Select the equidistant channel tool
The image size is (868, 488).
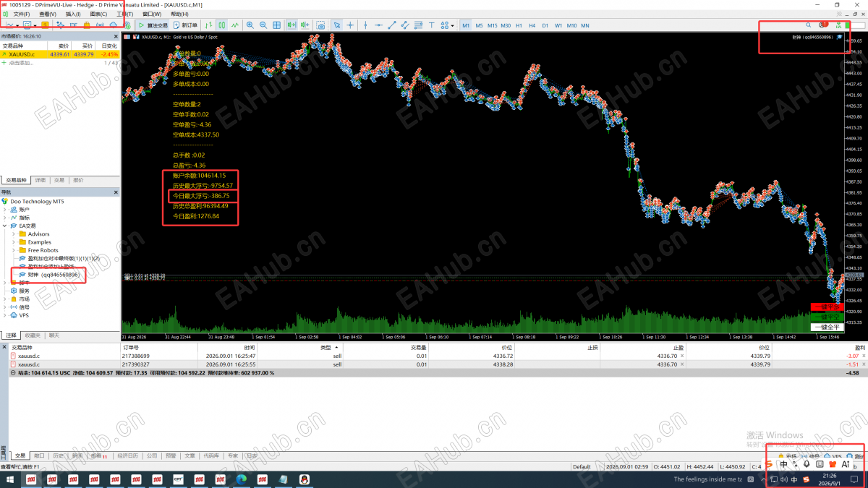405,25
